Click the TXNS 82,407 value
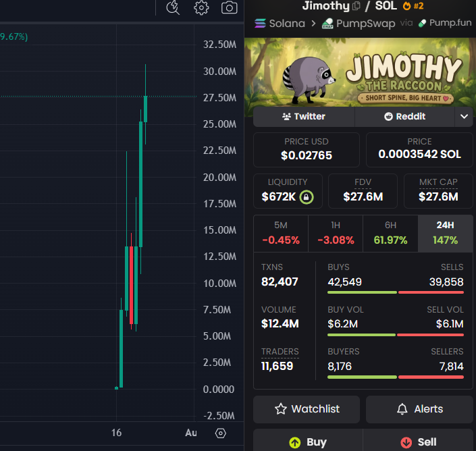This screenshot has width=476, height=451. coord(280,282)
